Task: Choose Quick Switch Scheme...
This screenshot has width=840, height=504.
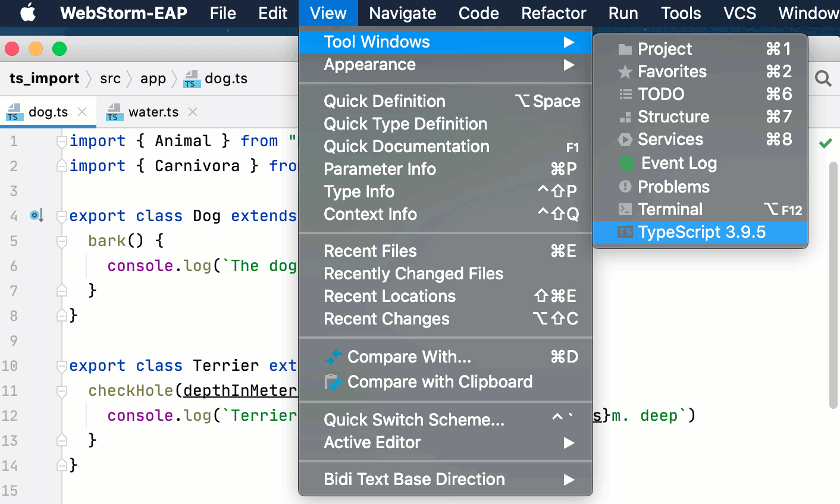Action: coord(446,420)
